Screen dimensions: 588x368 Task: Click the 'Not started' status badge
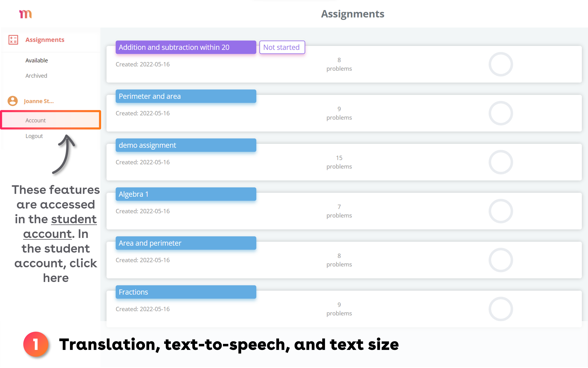[x=282, y=47]
